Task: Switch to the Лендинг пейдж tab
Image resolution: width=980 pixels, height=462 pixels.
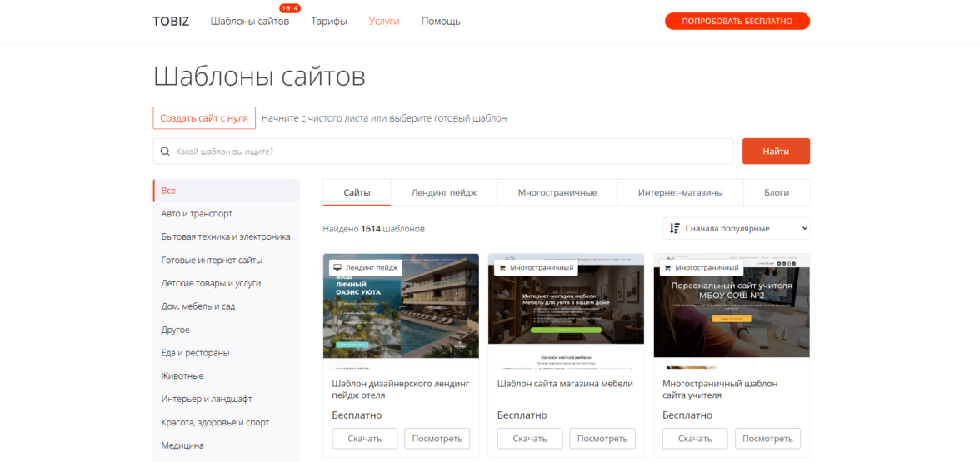Action: [x=443, y=193]
